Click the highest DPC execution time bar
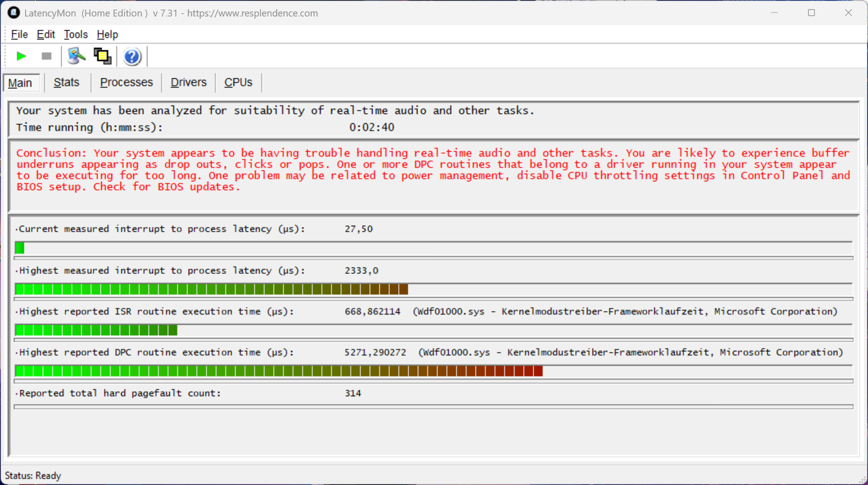Image resolution: width=868 pixels, height=485 pixels. click(x=434, y=371)
